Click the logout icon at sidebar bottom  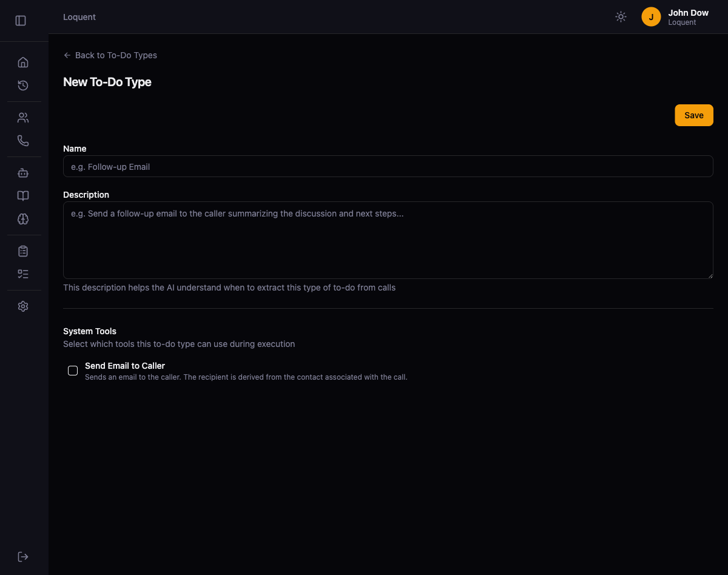point(23,556)
